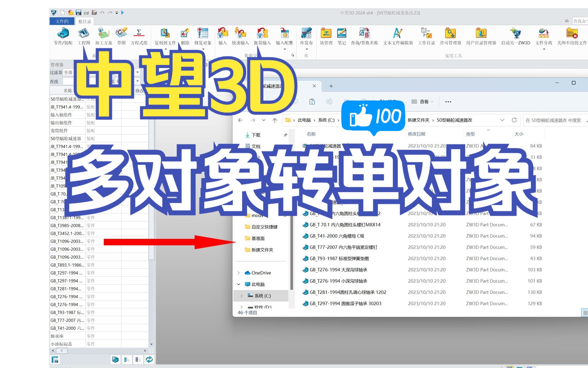Viewport: 588px width, 368px height.
Task: Select 卷筒组件 row in the manager list
Action: pos(99,131)
